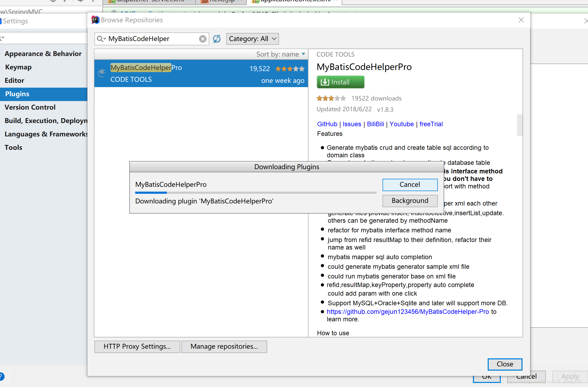The image size is (588, 387).
Task: Click Apply in the Settings window
Action: point(570,377)
